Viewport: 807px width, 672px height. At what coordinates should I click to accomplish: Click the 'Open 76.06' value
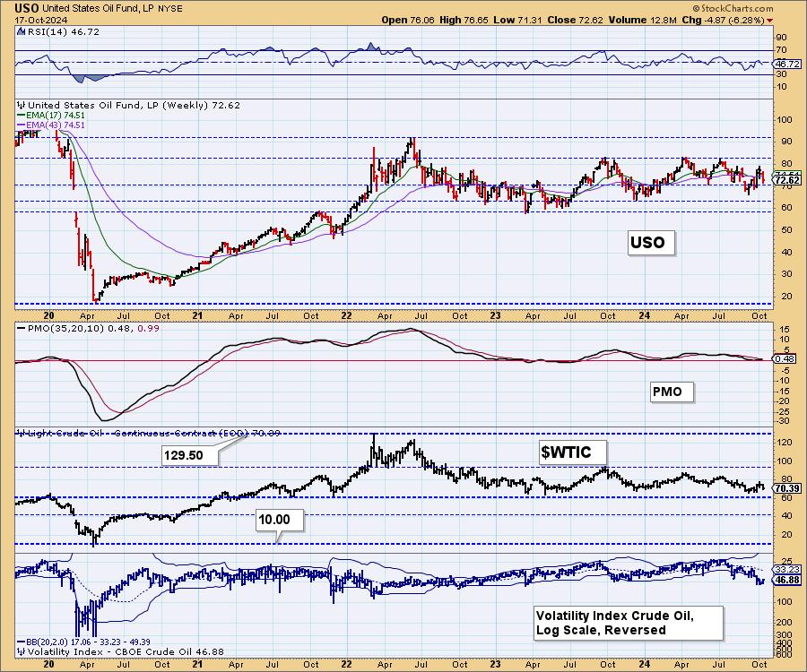coord(408,20)
